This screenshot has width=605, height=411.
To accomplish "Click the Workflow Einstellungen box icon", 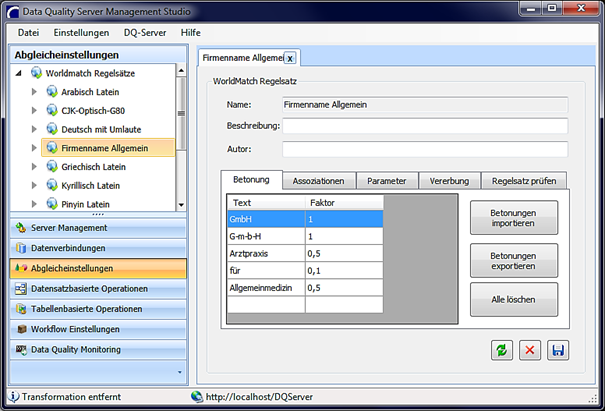I will pos(22,329).
